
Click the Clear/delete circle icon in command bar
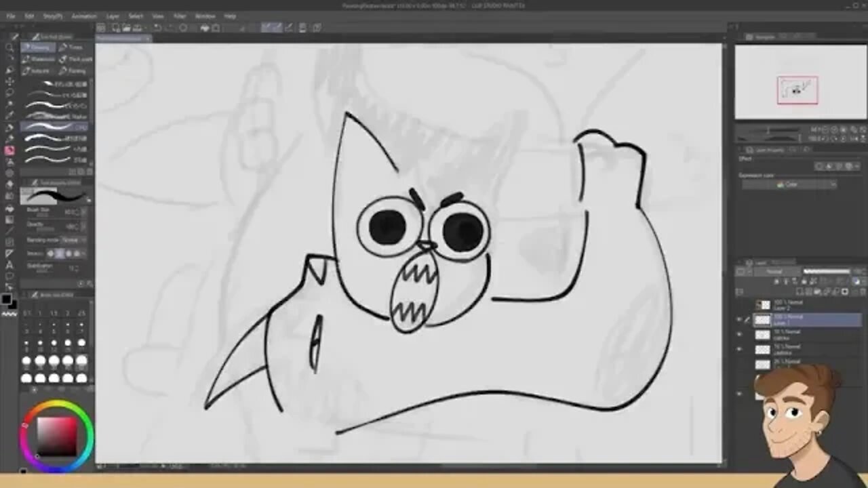(183, 28)
